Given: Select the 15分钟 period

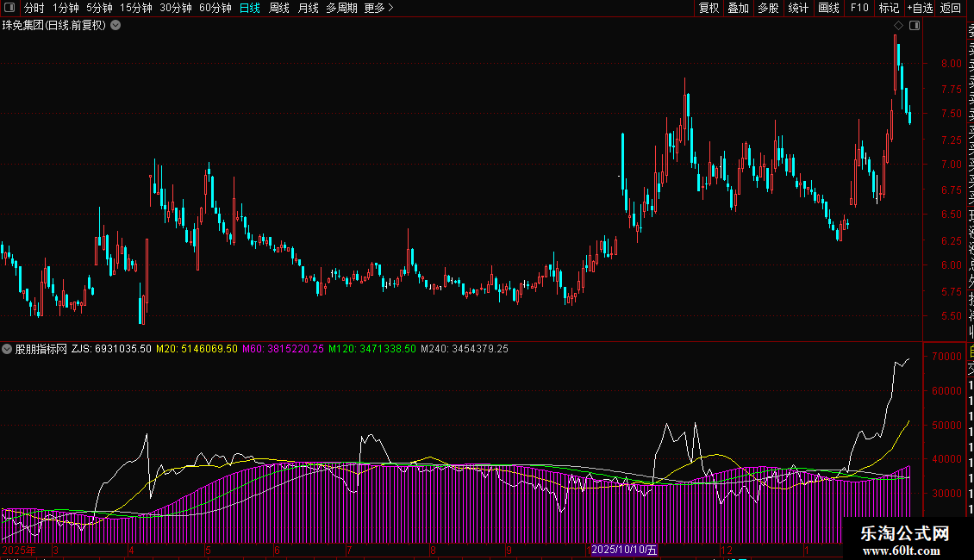Looking at the screenshot, I should pos(136,8).
